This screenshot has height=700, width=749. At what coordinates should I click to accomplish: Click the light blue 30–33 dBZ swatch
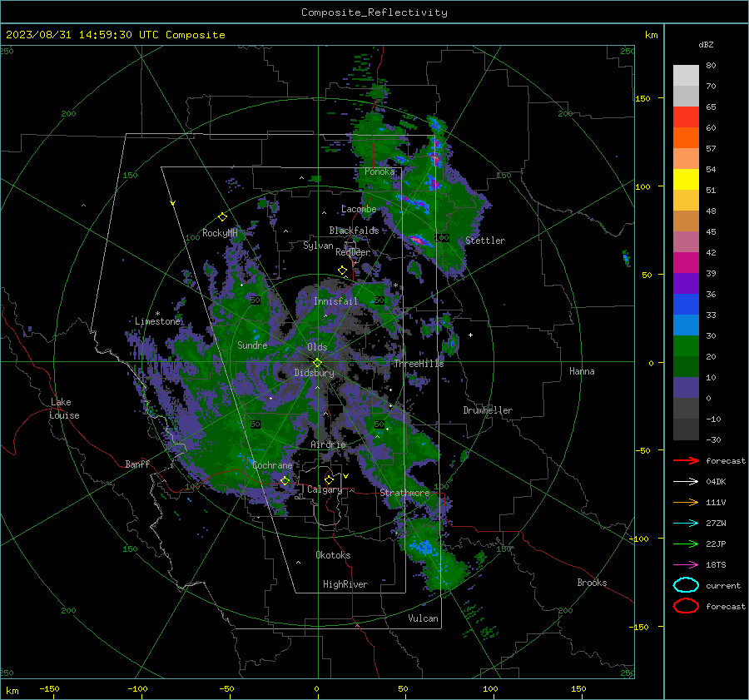click(686, 325)
